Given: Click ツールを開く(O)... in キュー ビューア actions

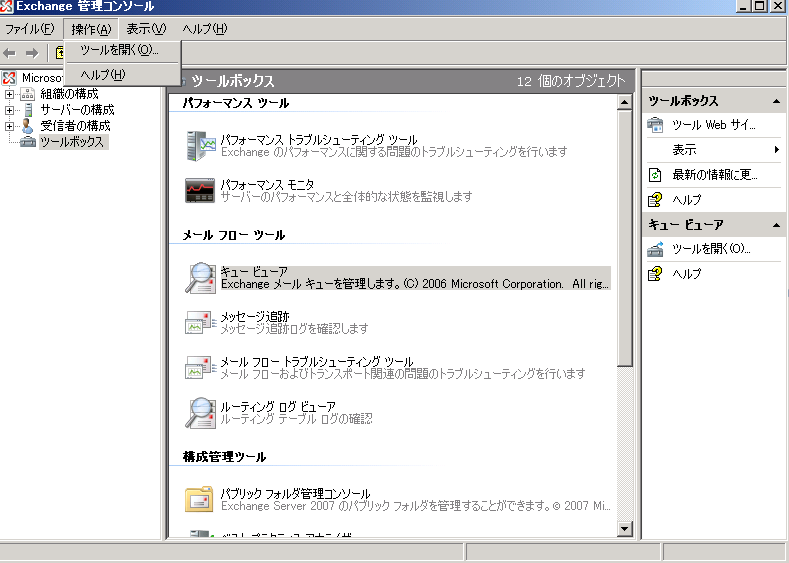Looking at the screenshot, I should pos(711,249).
